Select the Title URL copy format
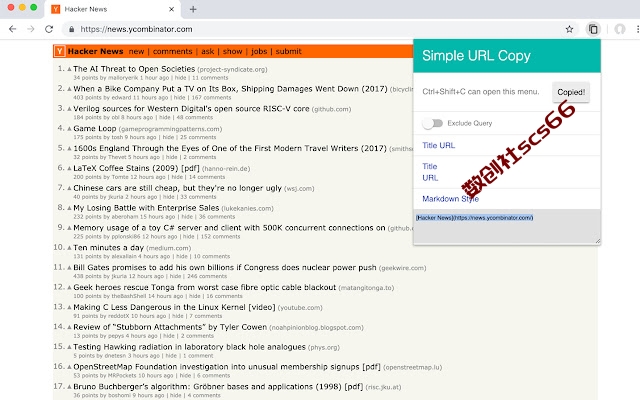This screenshot has height=400, width=640. click(438, 145)
